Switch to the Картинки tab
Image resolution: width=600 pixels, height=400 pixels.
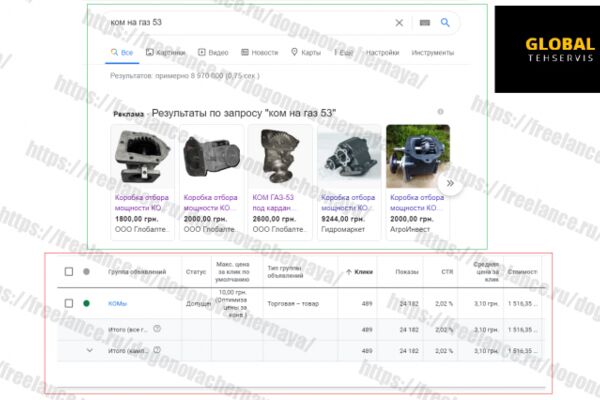(x=166, y=52)
